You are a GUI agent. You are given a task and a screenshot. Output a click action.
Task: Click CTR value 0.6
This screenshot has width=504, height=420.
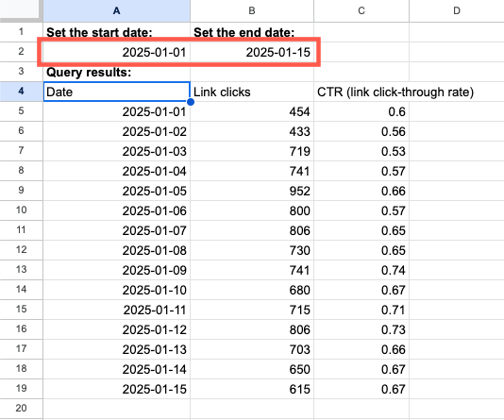pyautogui.click(x=361, y=111)
